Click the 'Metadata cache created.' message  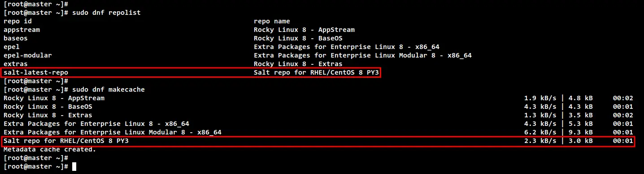50,149
